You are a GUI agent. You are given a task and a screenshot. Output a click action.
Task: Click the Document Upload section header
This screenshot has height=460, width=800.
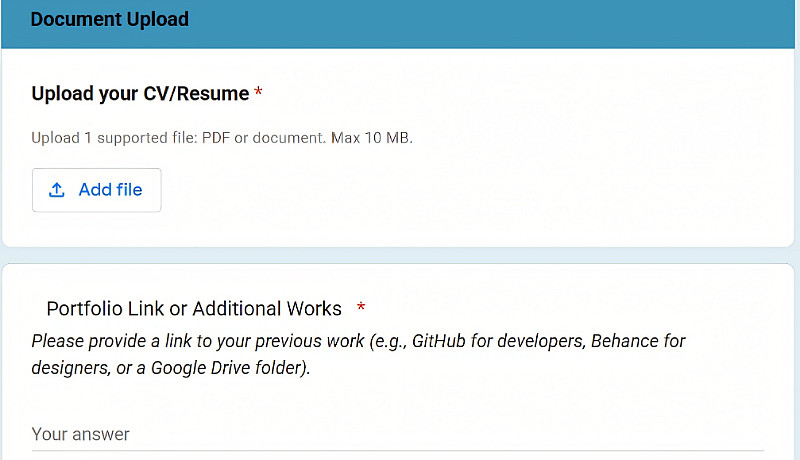click(110, 19)
